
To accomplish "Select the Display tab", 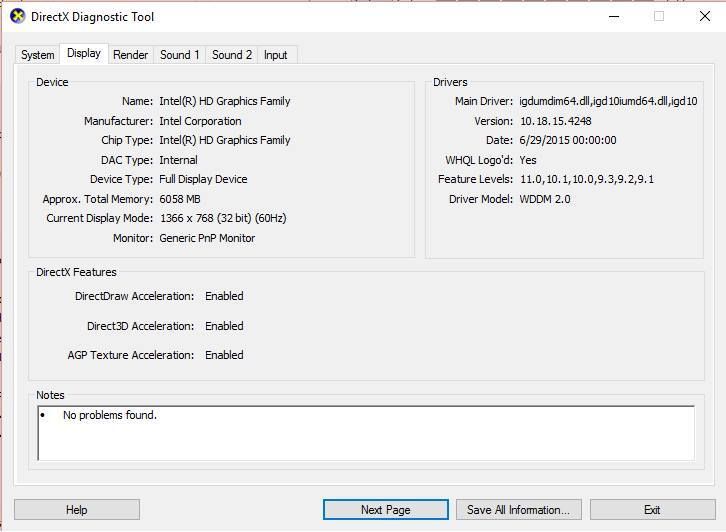I will [84, 53].
